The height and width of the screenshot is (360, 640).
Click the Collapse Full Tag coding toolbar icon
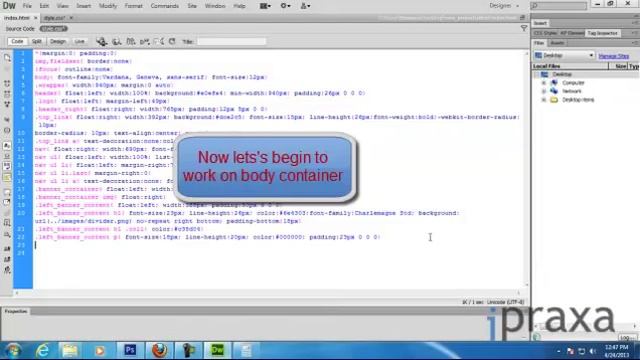point(7,83)
